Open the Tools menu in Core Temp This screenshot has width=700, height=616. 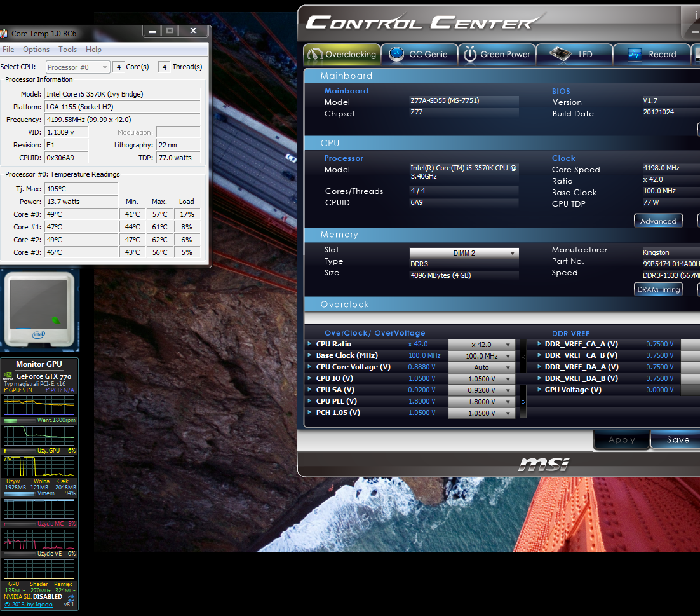click(x=67, y=50)
